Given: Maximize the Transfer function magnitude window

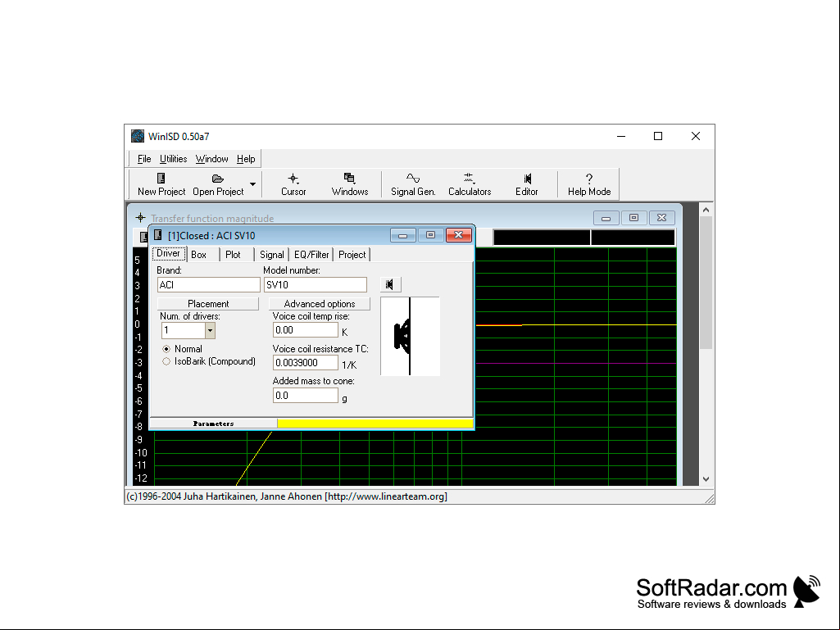Looking at the screenshot, I should (x=633, y=218).
